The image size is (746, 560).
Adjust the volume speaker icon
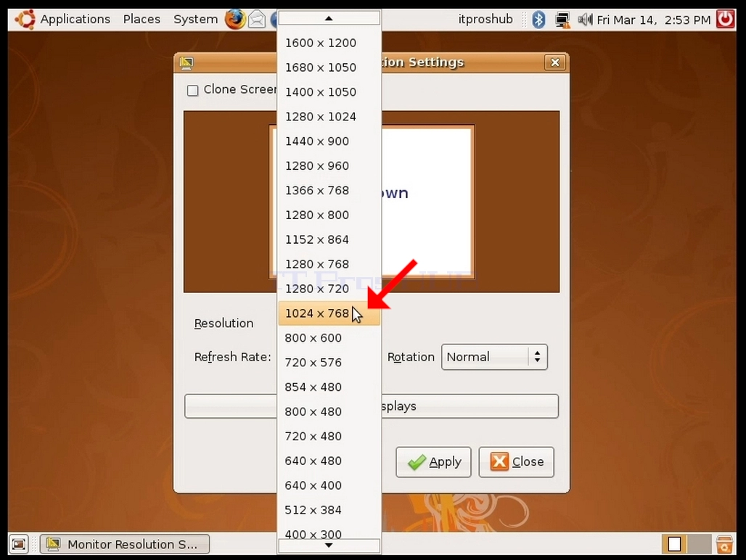click(x=585, y=20)
